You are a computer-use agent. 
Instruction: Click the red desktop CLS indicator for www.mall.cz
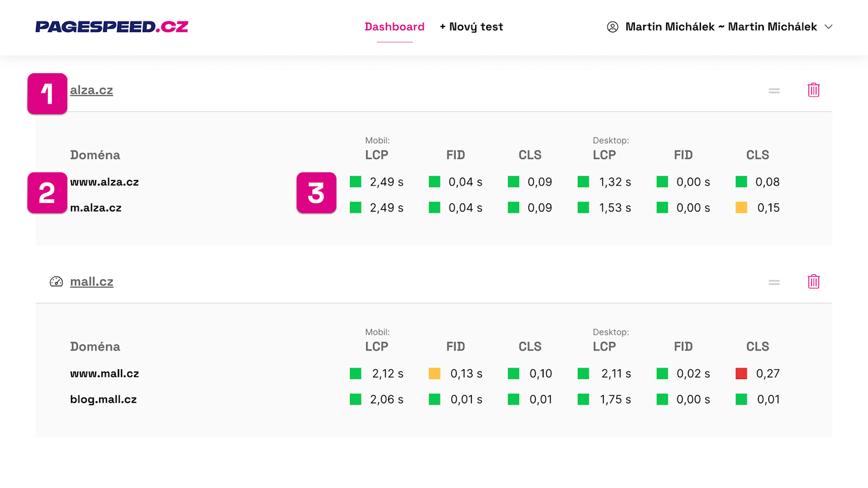pos(741,374)
